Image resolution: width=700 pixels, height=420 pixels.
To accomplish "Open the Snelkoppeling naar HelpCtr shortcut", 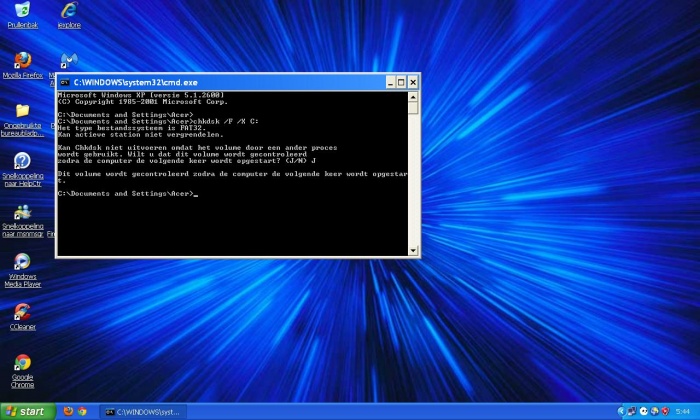I will pyautogui.click(x=22, y=170).
